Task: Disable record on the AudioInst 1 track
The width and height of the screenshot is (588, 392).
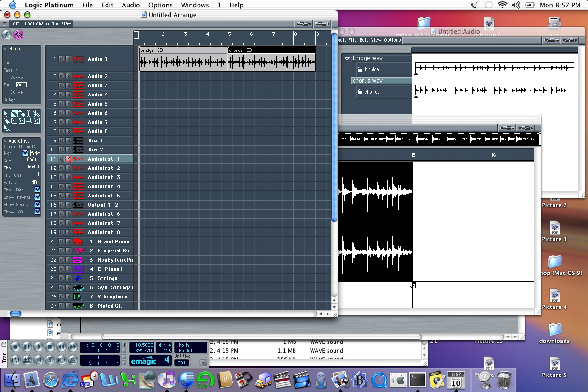Action: click(68, 159)
